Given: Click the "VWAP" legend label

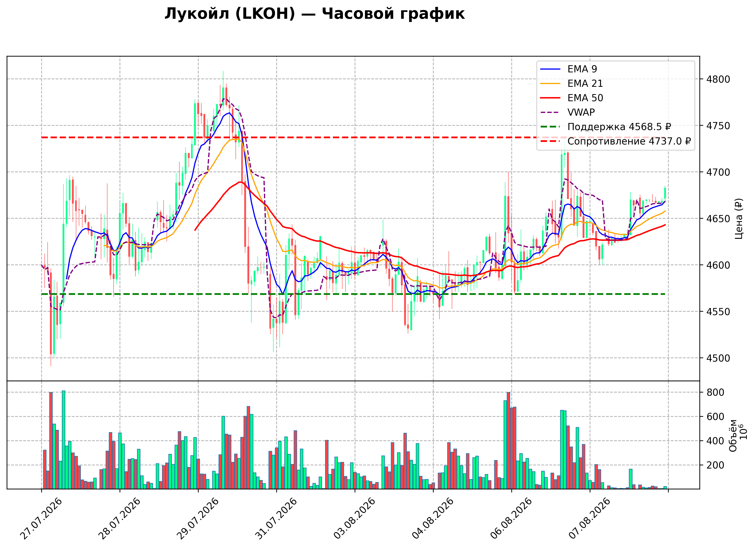Looking at the screenshot, I should pos(581,112).
